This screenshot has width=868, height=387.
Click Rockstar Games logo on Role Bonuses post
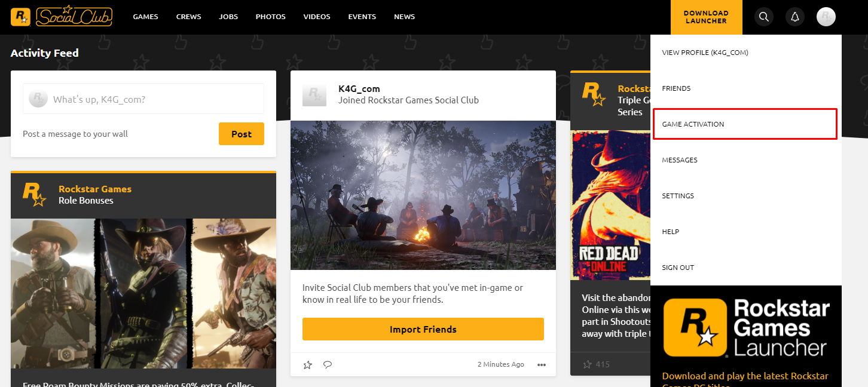pyautogui.click(x=34, y=195)
